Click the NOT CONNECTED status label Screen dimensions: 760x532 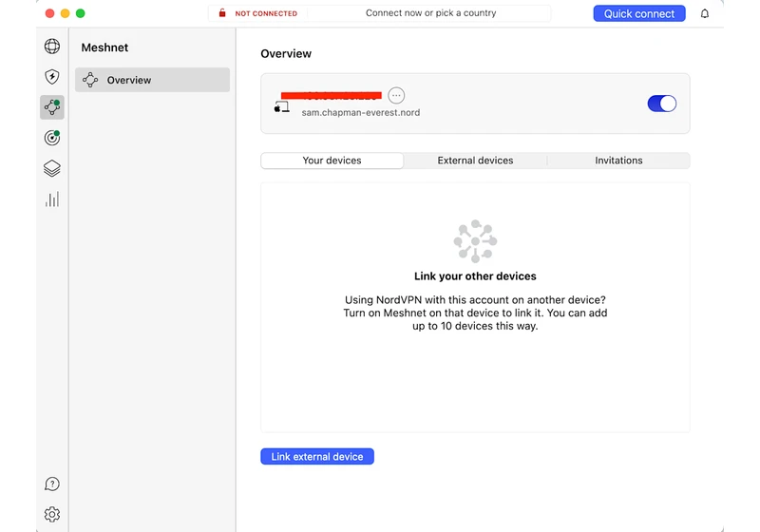[x=266, y=13]
